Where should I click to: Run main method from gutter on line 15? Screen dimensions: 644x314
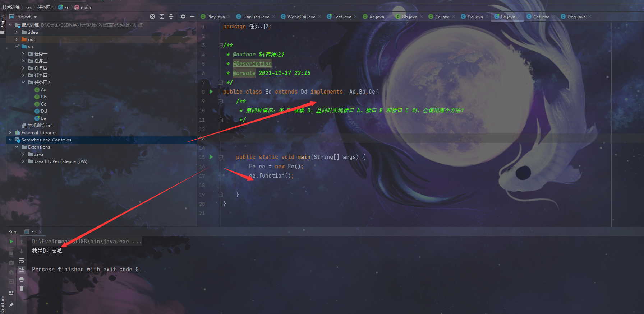tap(211, 157)
